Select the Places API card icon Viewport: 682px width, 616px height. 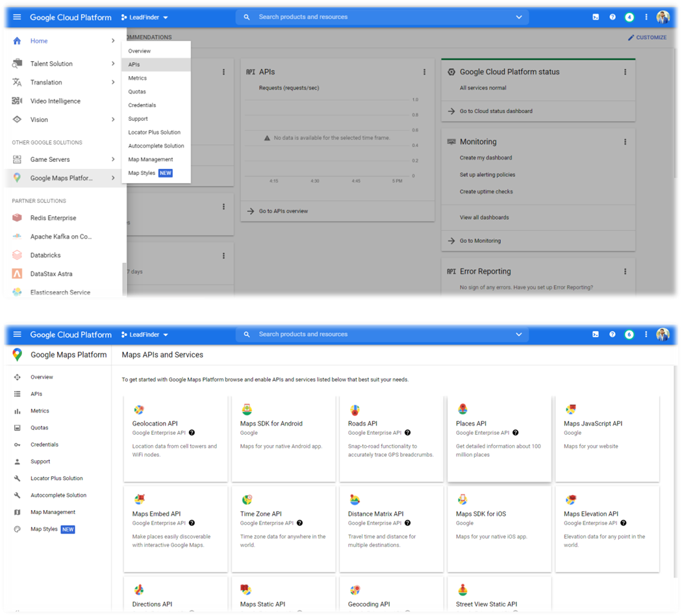pyautogui.click(x=462, y=409)
